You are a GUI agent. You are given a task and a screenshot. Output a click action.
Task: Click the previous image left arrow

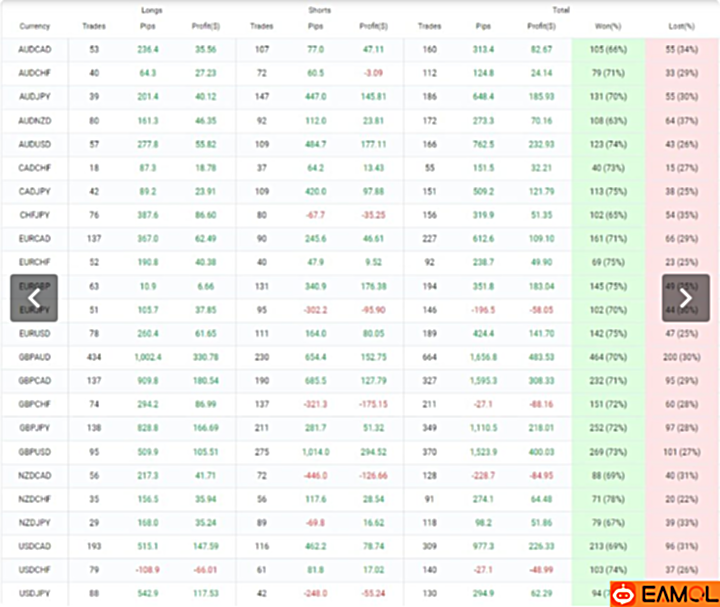tap(33, 298)
